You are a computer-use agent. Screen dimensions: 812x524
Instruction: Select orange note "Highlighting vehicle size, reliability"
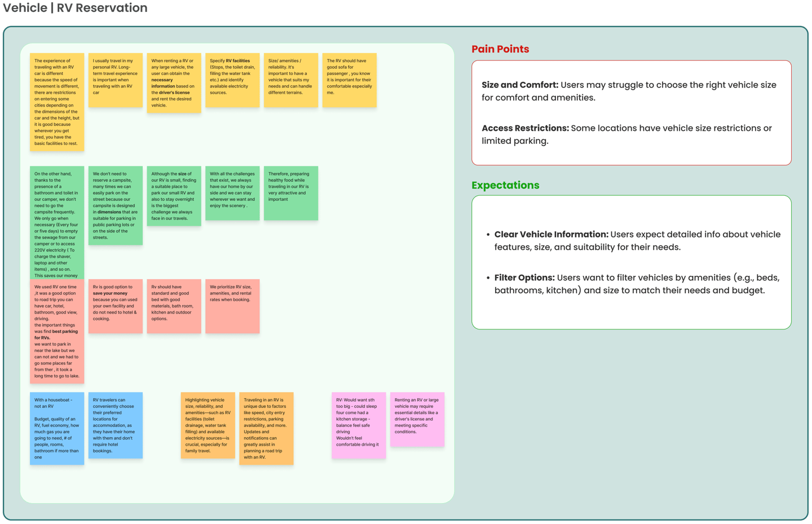pyautogui.click(x=208, y=425)
